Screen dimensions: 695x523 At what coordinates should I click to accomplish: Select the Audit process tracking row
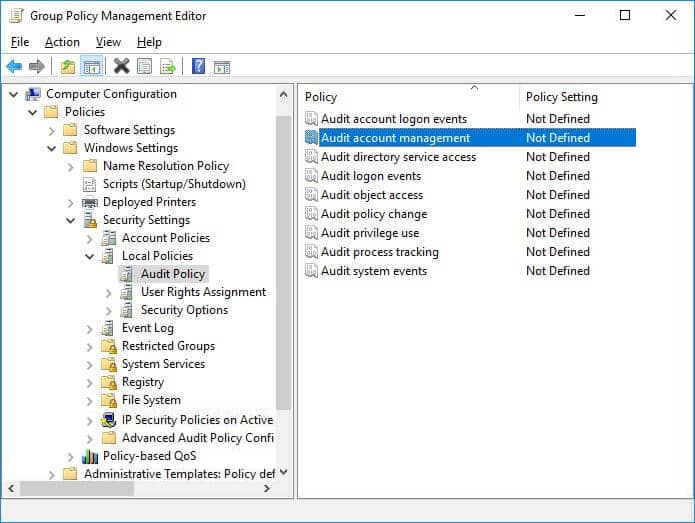[470, 252]
